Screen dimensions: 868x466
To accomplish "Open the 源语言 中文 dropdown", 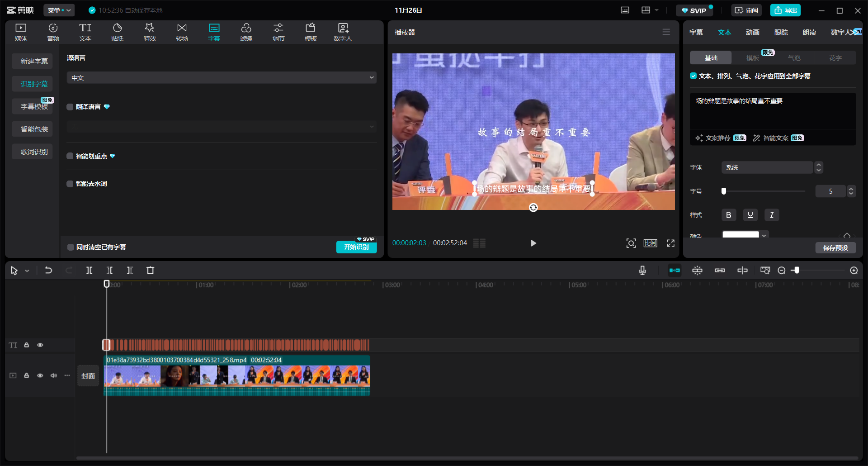I will [222, 77].
